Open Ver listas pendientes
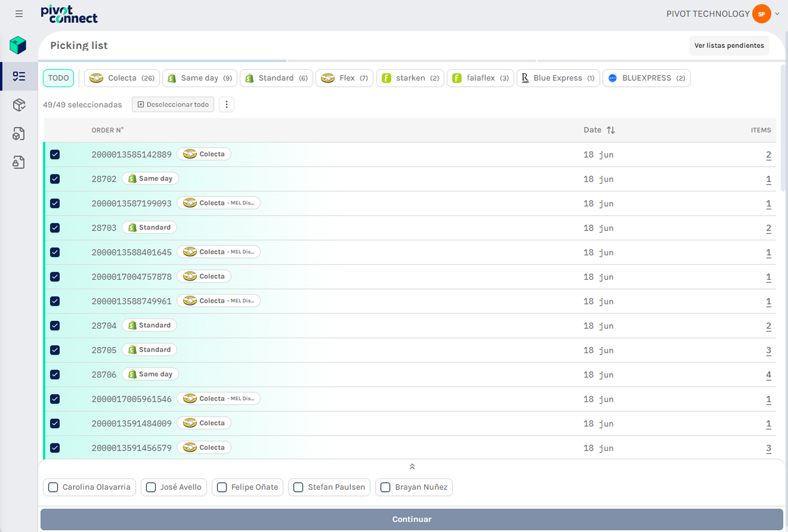The image size is (788, 532). click(729, 45)
